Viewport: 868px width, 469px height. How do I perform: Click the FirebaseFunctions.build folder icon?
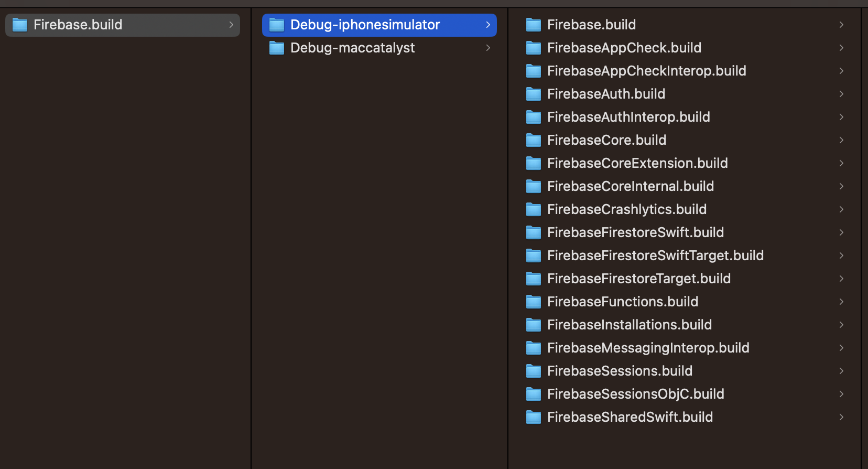(x=533, y=302)
